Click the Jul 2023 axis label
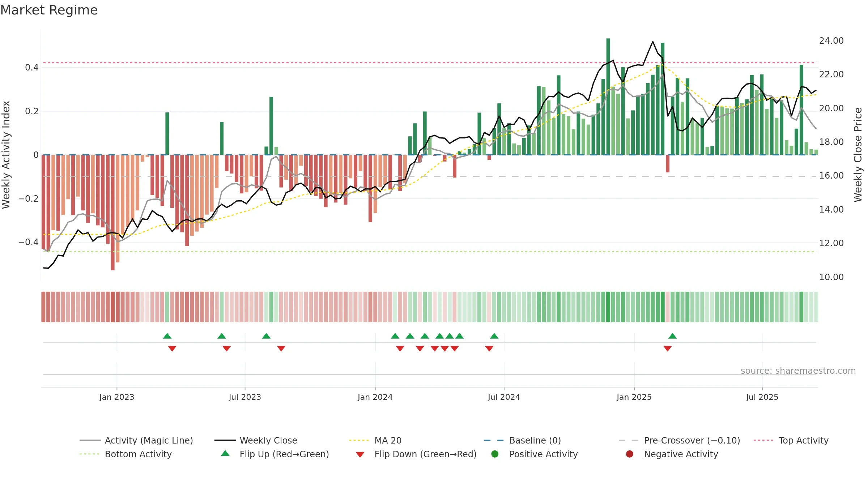The height and width of the screenshot is (488, 868). pyautogui.click(x=245, y=397)
